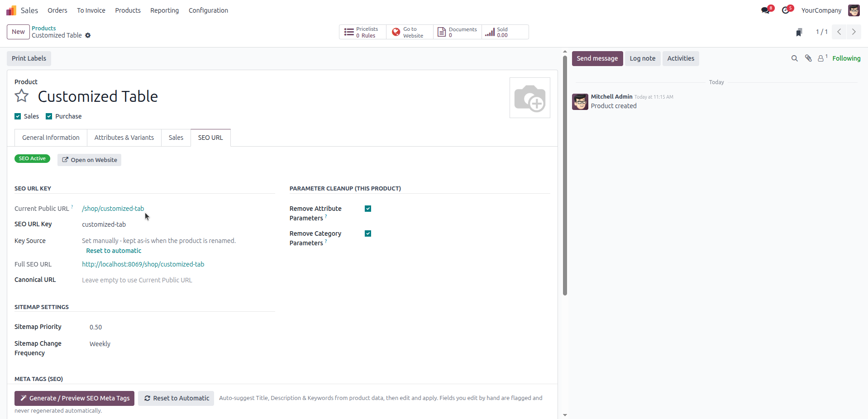Viewport: 868px width, 419px height.
Task: Uncheck Remove Attribute Parameters
Action: click(368, 209)
